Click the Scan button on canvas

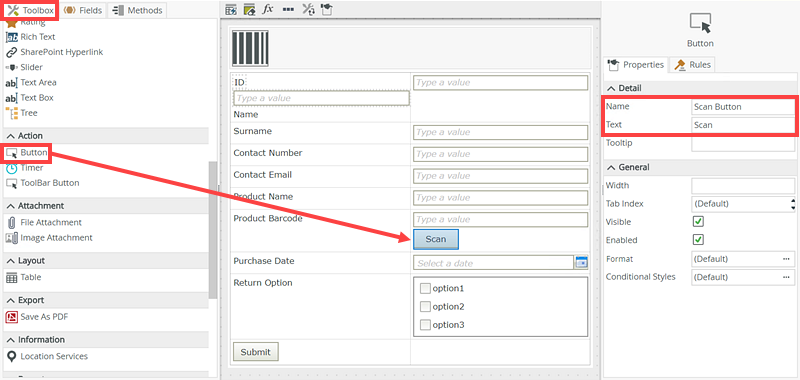(436, 239)
